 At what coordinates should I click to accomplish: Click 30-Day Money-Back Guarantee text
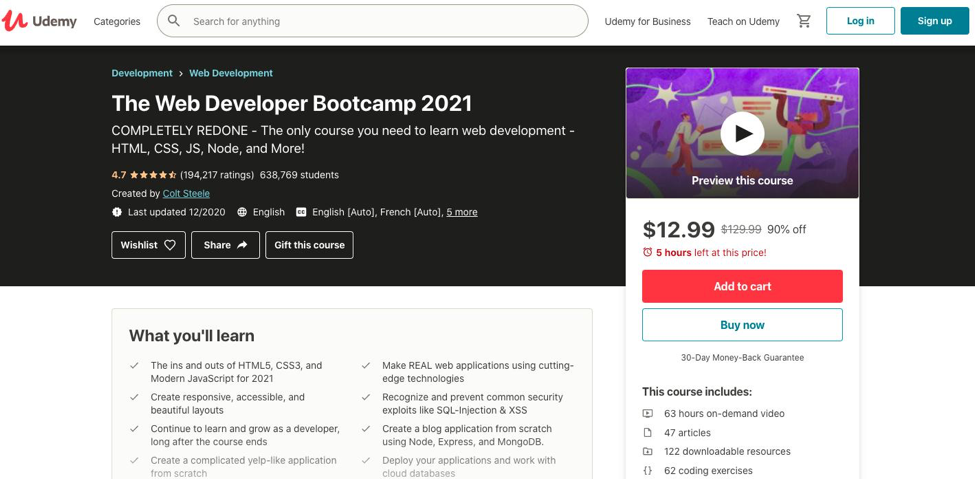click(742, 358)
